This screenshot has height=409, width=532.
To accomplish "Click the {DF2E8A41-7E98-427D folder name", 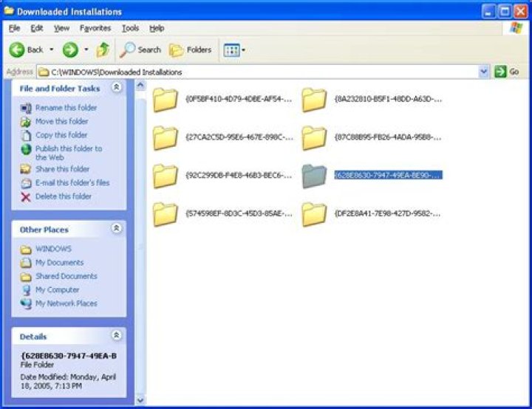I will coord(387,213).
